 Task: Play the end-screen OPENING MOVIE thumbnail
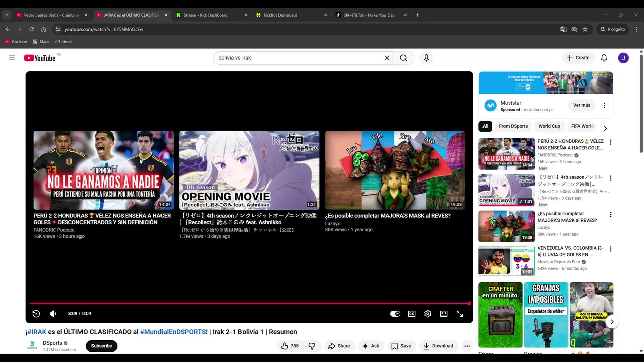(x=250, y=170)
